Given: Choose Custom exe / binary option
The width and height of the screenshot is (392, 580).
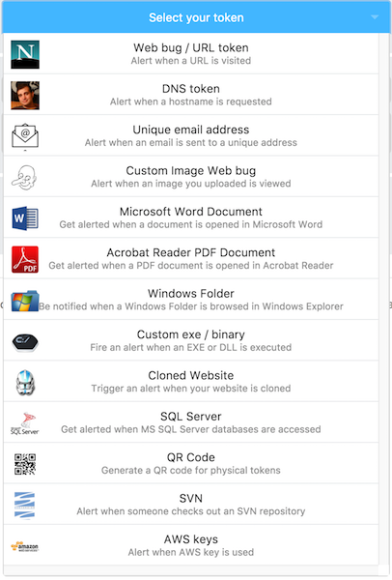Looking at the screenshot, I should pos(191,340).
